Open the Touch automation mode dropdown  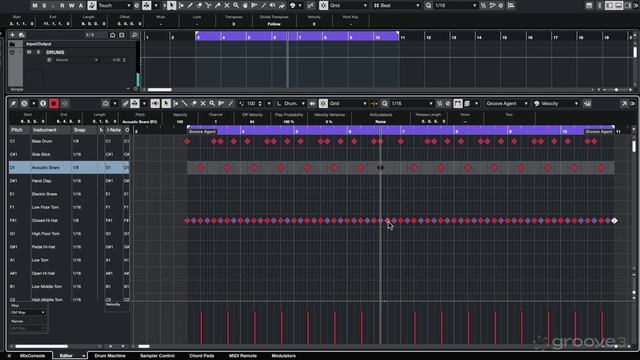coord(114,6)
